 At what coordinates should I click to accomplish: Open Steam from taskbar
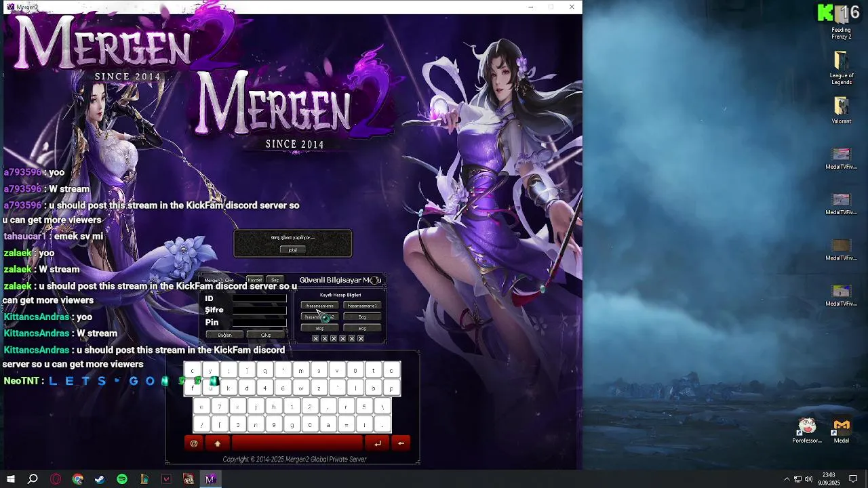[100, 479]
